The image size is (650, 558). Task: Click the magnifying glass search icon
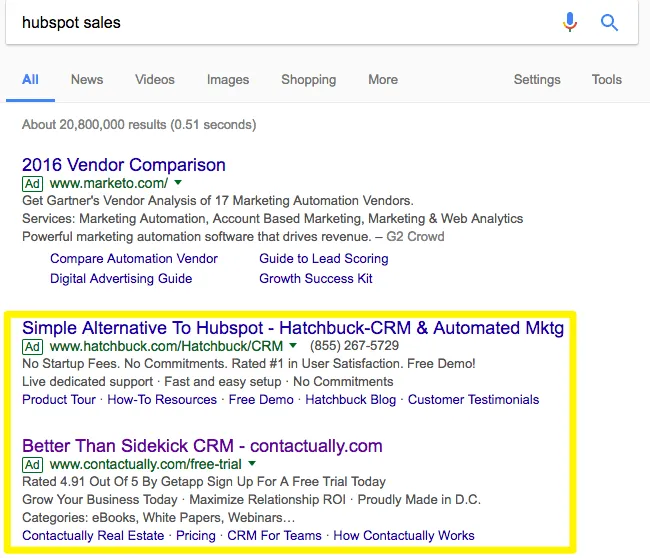(609, 22)
